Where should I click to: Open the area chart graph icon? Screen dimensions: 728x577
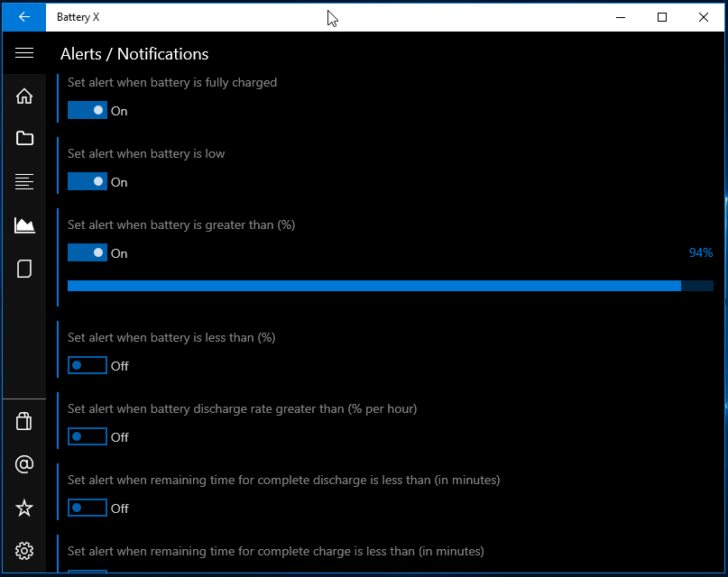24,225
